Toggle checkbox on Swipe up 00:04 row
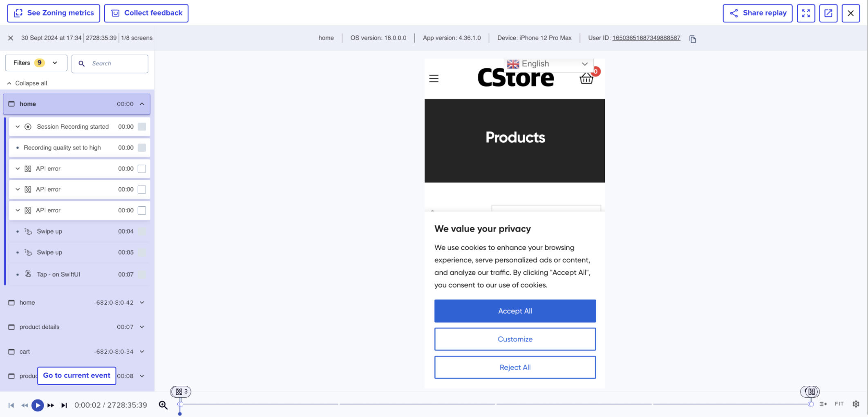 (x=142, y=231)
